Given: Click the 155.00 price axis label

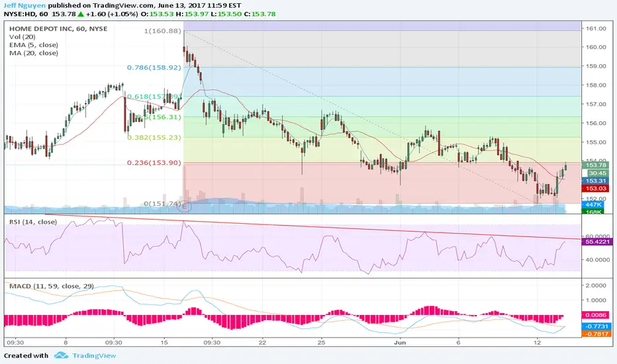Looking at the screenshot, I should (x=596, y=142).
